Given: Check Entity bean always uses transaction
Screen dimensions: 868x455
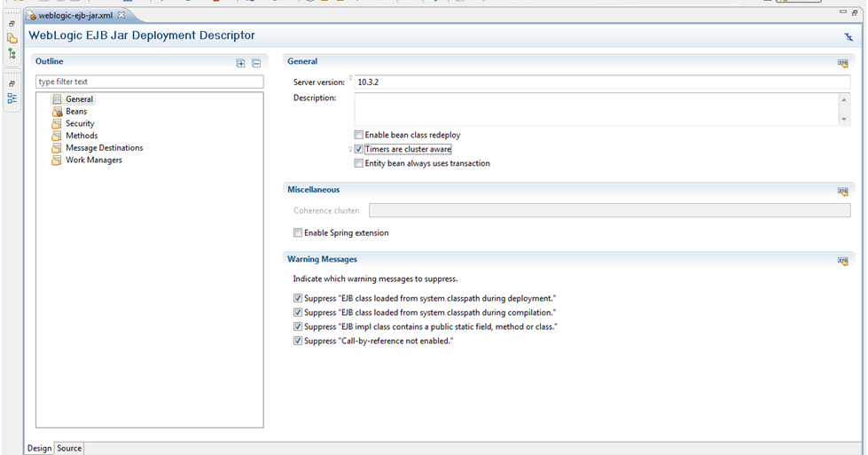Looking at the screenshot, I should pos(359,163).
